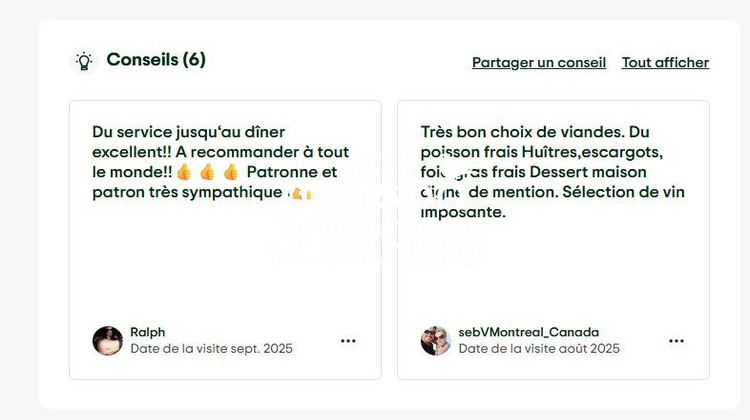Open more options on sebVMontreal_Canada's tip
Image resolution: width=750 pixels, height=420 pixels.
[676, 341]
